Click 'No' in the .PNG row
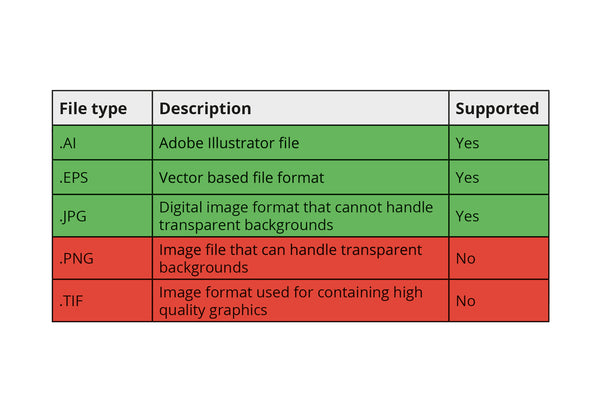 pyautogui.click(x=465, y=259)
